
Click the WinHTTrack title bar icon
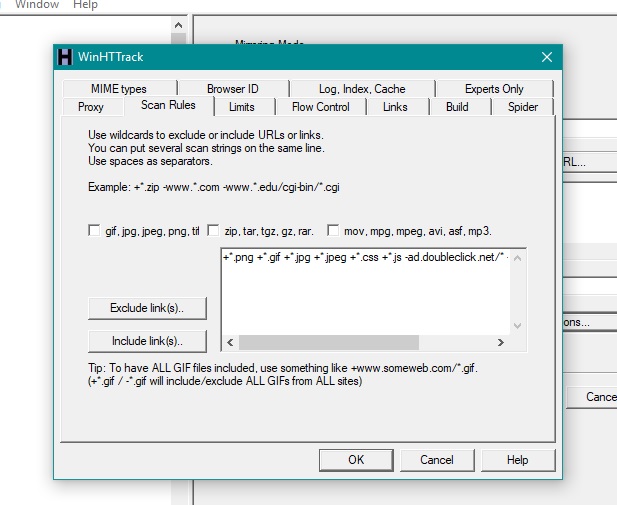tap(67, 57)
